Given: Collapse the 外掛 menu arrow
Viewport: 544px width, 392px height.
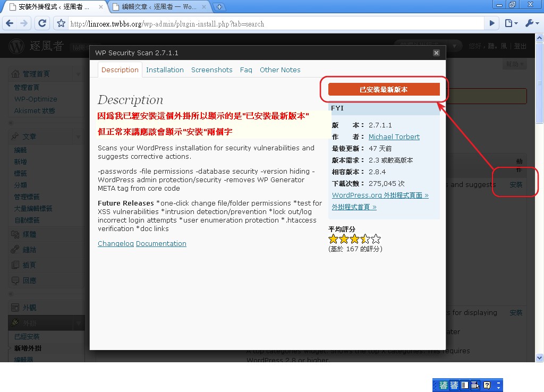Looking at the screenshot, I should click(79, 323).
